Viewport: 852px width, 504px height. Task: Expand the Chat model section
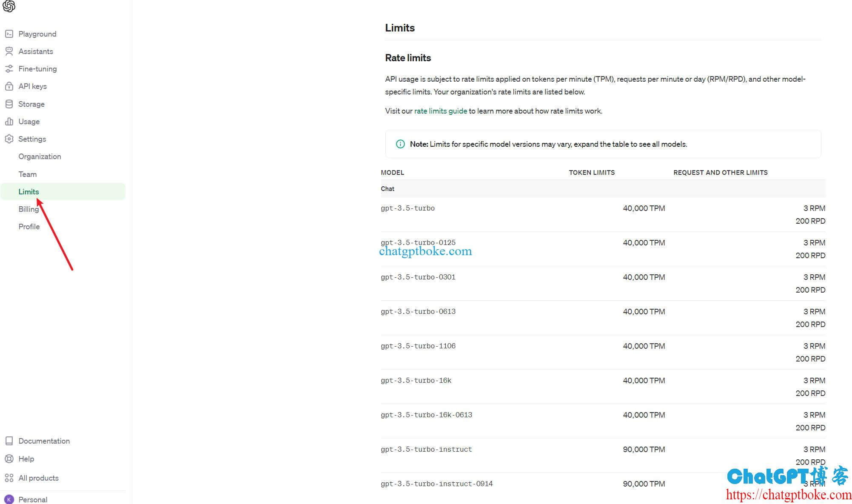388,189
